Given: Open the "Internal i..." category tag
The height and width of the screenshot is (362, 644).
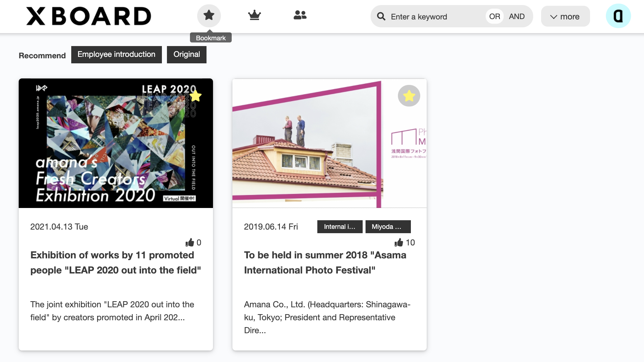Looking at the screenshot, I should click(x=340, y=227).
